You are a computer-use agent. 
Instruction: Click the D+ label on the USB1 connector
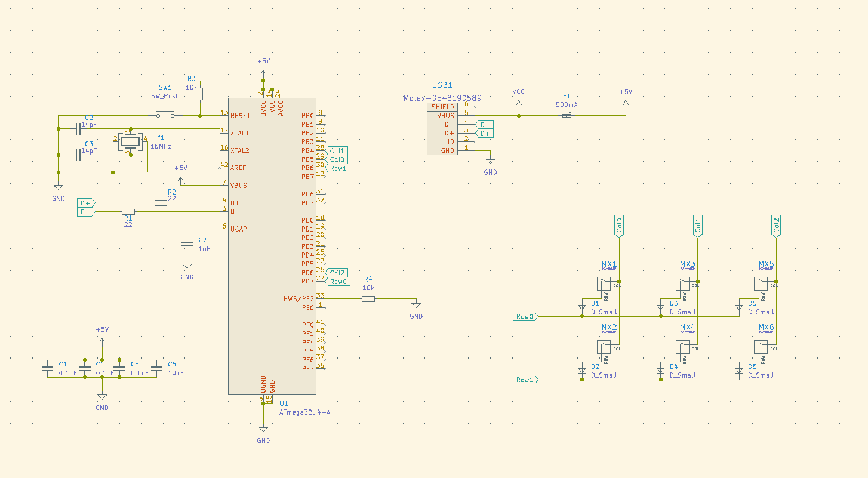tap(484, 134)
